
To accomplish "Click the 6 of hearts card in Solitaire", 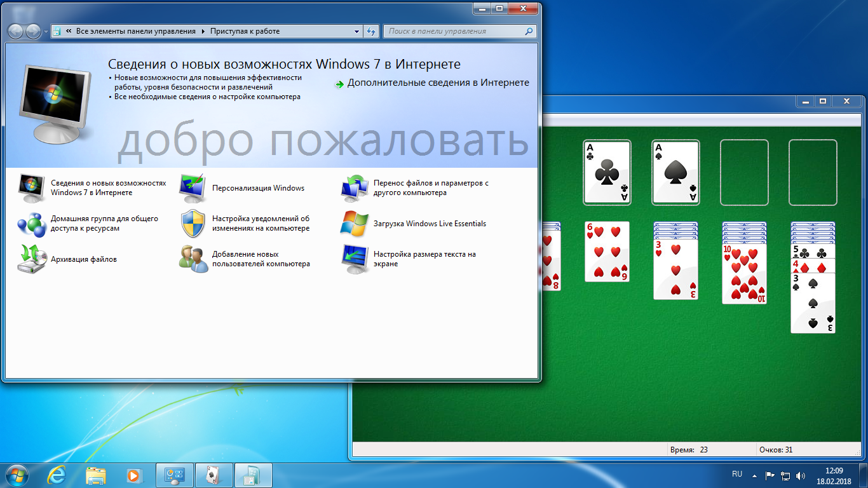I will tap(607, 252).
